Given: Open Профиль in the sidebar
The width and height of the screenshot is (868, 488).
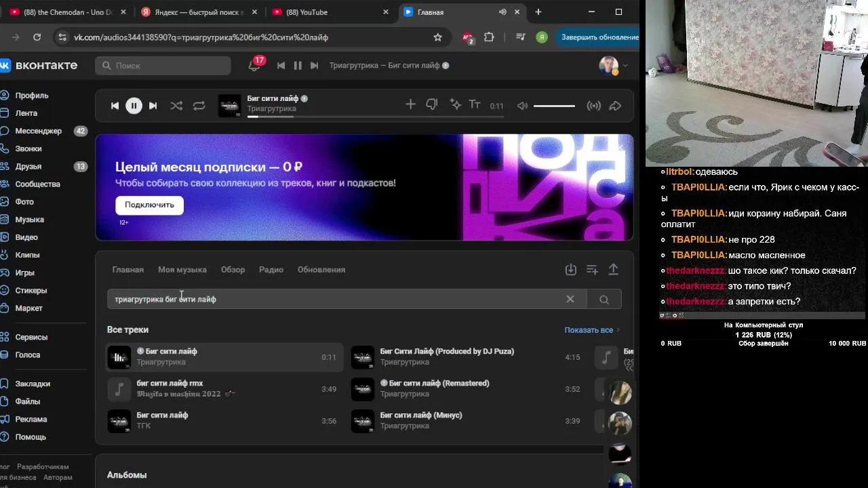Looking at the screenshot, I should (x=32, y=96).
